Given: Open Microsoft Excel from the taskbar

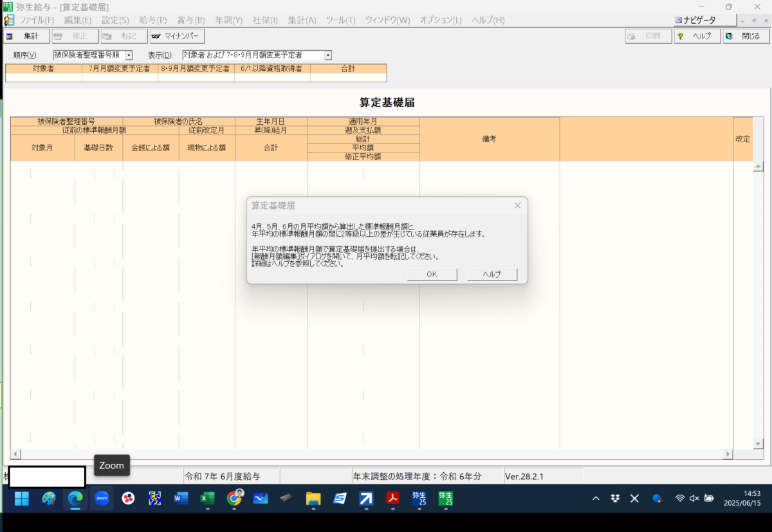Looking at the screenshot, I should 207,499.
